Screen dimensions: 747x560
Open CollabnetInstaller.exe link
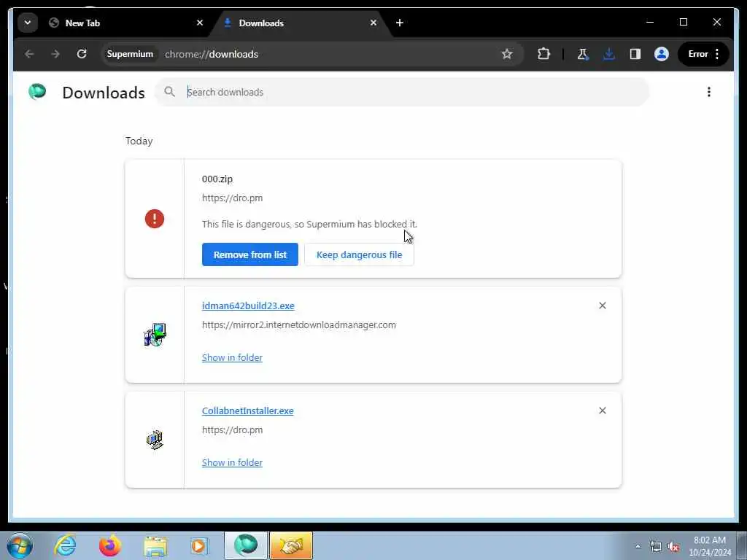click(248, 411)
